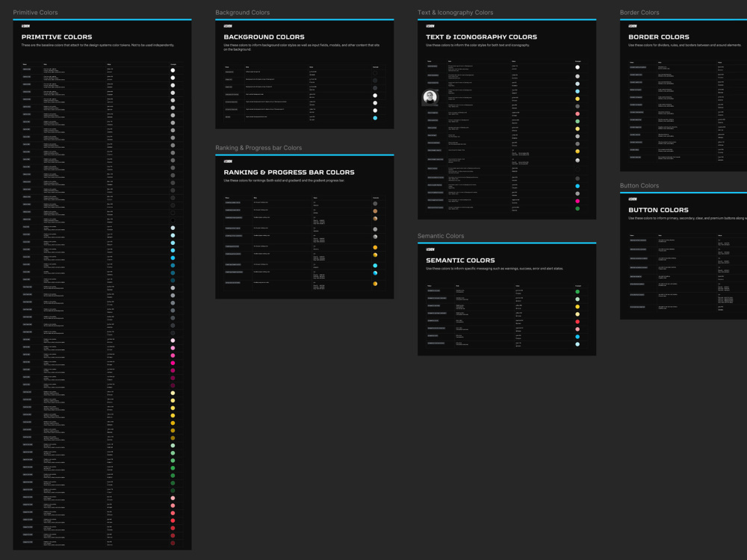
Task: Click the collaborator avatar photo
Action: tap(430, 97)
